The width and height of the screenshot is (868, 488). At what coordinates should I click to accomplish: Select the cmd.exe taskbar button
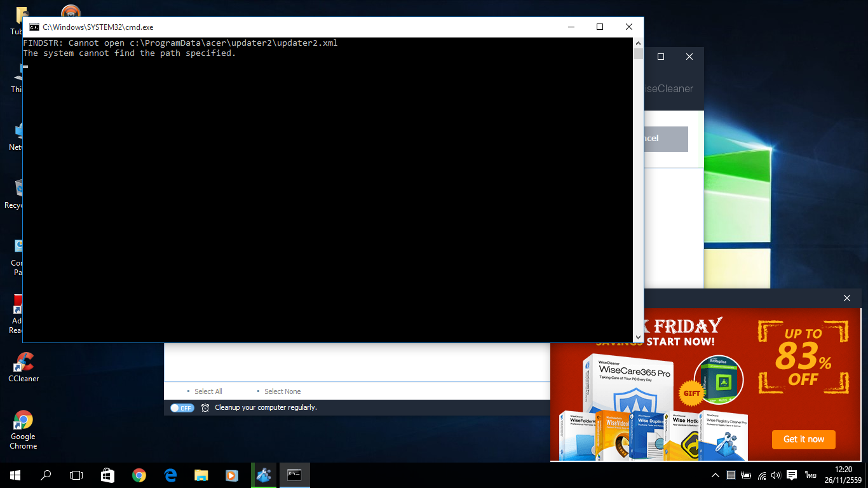294,475
